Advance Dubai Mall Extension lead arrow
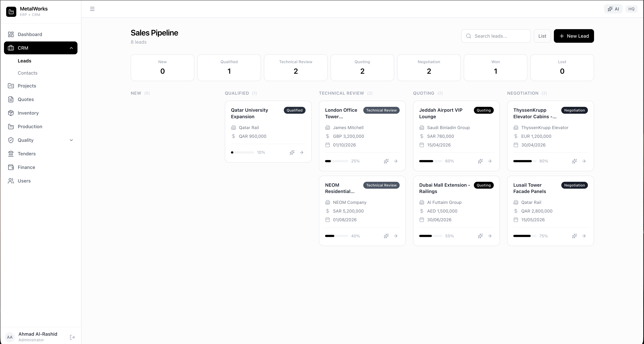This screenshot has width=644, height=344. coord(490,236)
